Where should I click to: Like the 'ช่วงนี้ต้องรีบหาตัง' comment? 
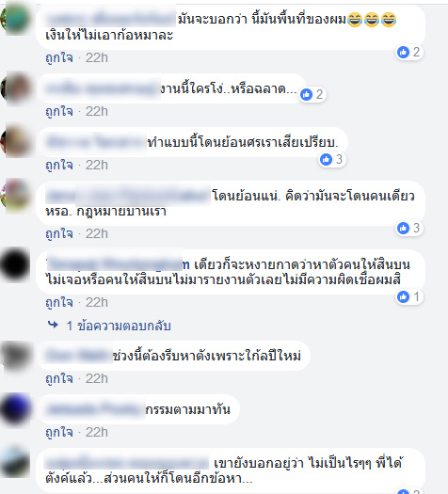(59, 378)
